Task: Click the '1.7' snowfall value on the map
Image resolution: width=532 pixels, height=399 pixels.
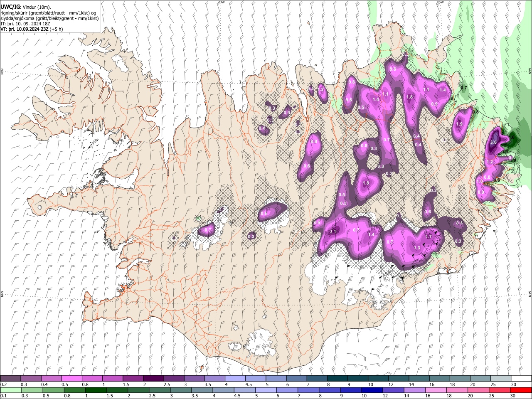Action: [430, 236]
